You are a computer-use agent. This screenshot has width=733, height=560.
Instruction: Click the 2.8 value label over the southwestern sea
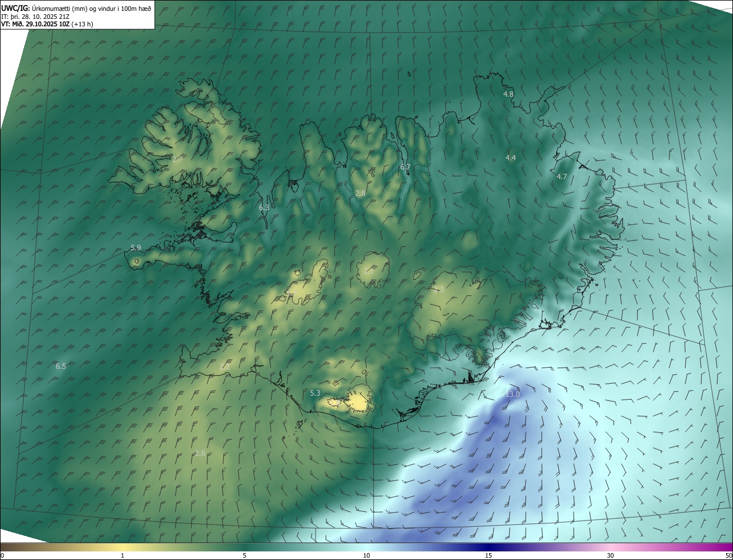pyautogui.click(x=200, y=453)
